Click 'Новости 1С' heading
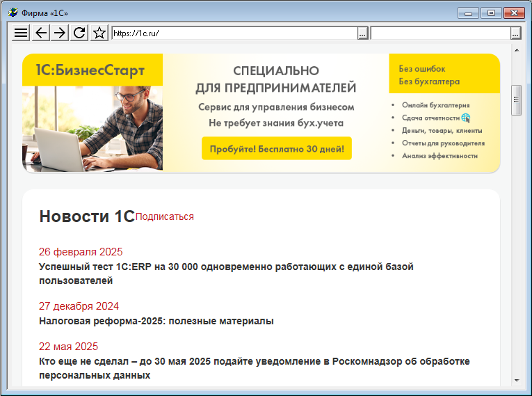This screenshot has width=532, height=396. (87, 216)
